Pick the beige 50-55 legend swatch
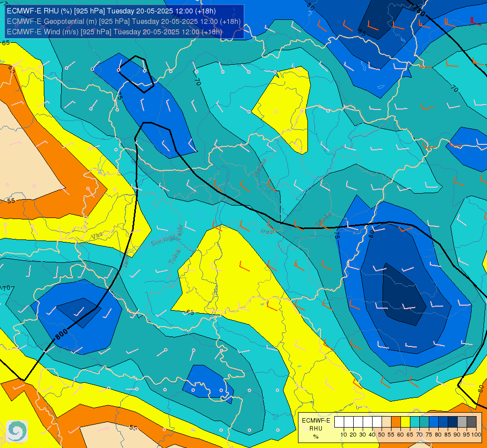The width and height of the screenshot is (487, 448). (x=387, y=422)
